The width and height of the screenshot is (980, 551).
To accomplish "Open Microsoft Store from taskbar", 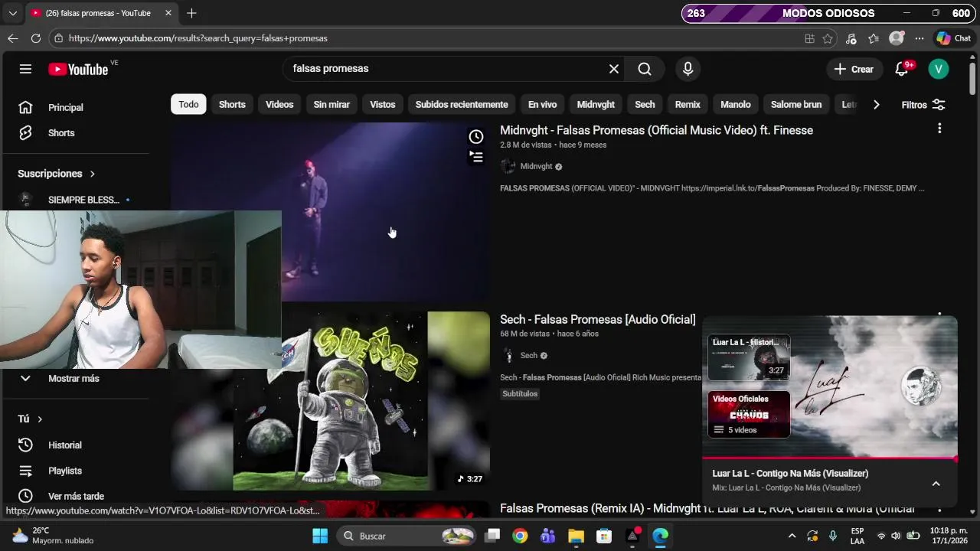I will 604,536.
